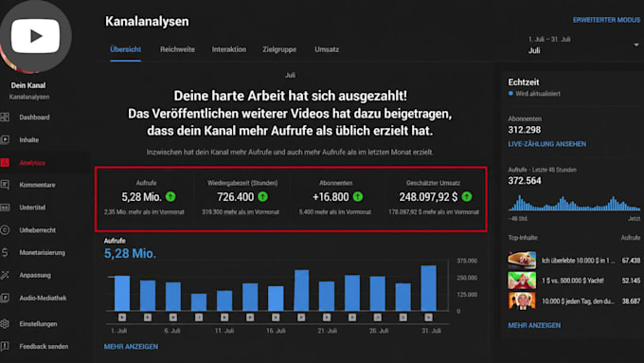Image resolution: width=644 pixels, height=363 pixels.
Task: Select Analytics in the sidebar menu
Action: 32,163
